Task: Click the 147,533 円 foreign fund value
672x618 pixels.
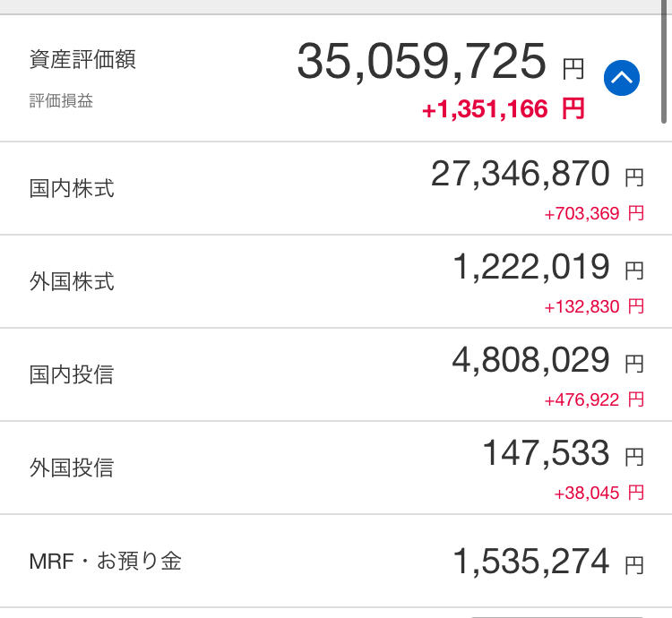Action: coord(564,453)
